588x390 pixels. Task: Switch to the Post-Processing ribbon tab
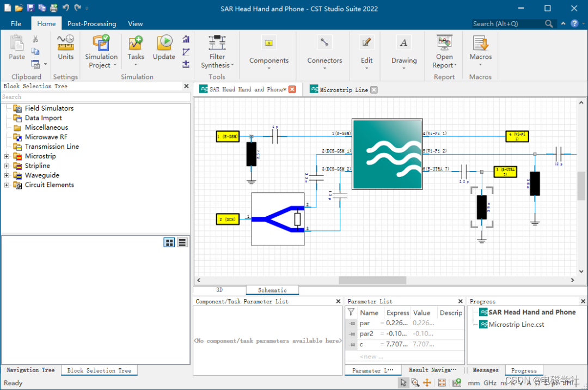pos(92,23)
